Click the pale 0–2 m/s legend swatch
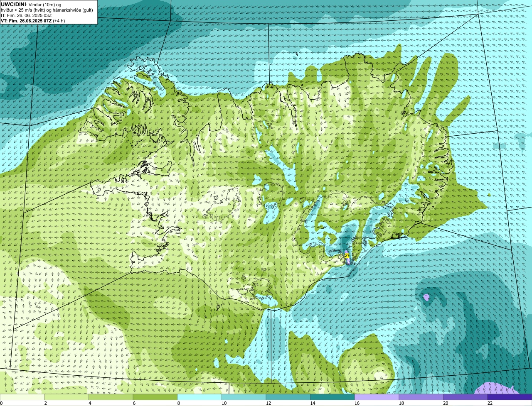This screenshot has height=406, width=532. (x=22, y=397)
